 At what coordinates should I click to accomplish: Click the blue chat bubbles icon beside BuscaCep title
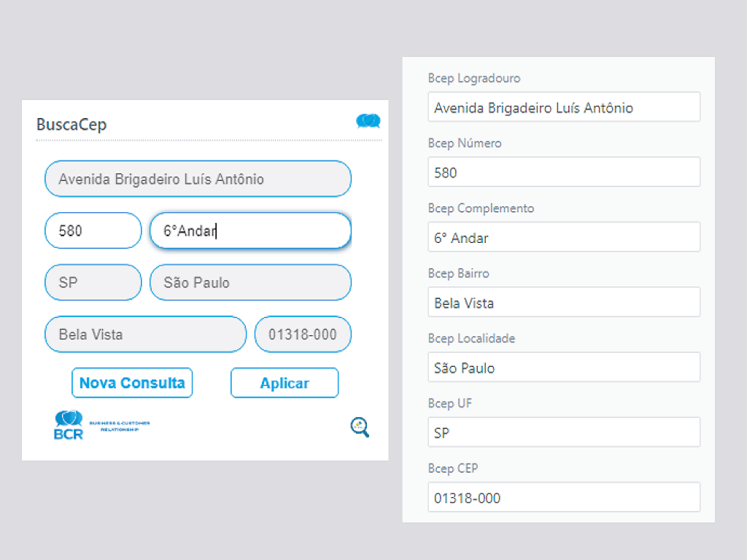click(368, 121)
